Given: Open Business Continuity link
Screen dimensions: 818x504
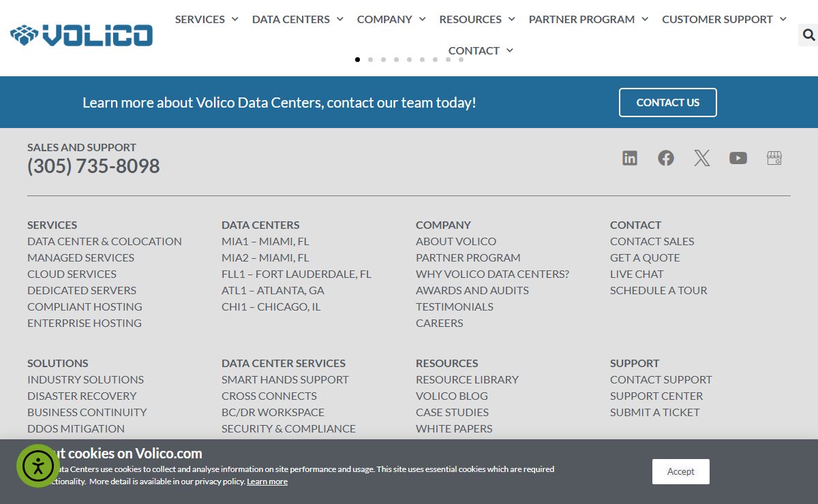Looking at the screenshot, I should coord(87,412).
